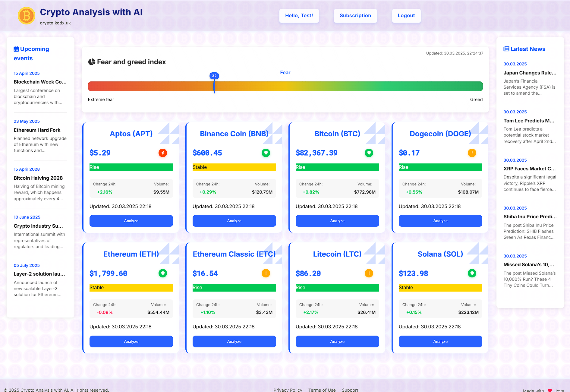Viewport: 570px width, 392px height.
Task: Click the Bitcoin price $82,367.39
Action: (316, 153)
